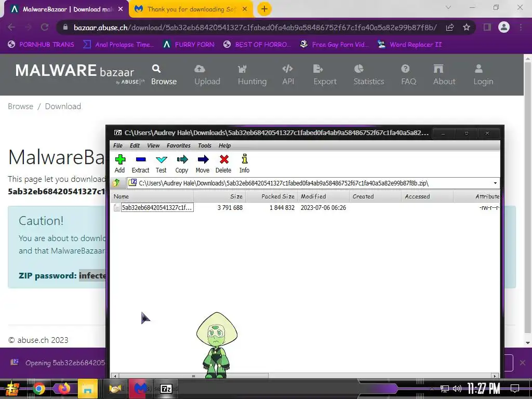Open the Favorites menu in 7-Zip
The image size is (532, 399).
[179, 145]
